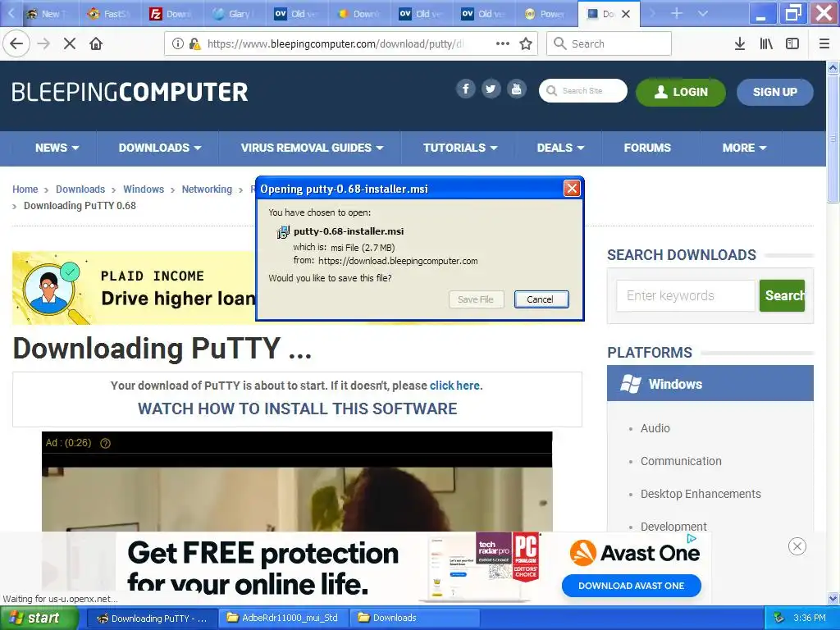The height and width of the screenshot is (630, 840).
Task: Click the AdChoices icon on Avast banner
Action: tap(692, 538)
